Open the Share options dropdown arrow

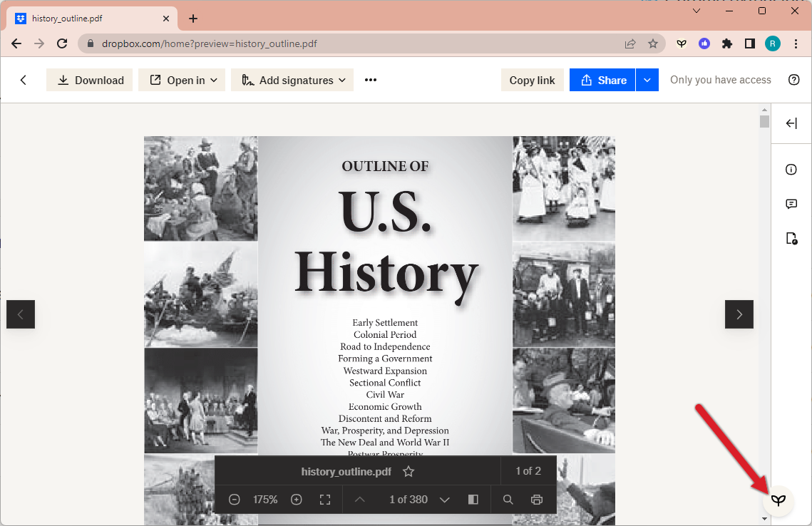tap(647, 81)
